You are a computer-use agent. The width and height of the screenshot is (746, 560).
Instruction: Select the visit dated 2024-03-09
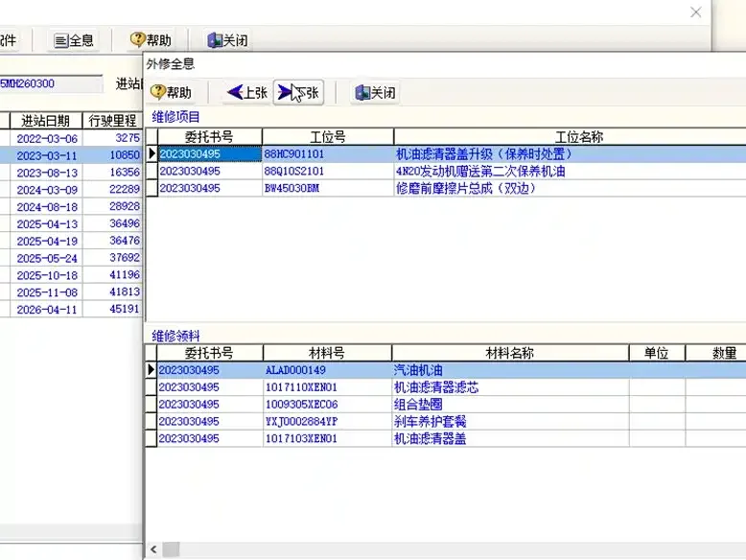(71, 190)
